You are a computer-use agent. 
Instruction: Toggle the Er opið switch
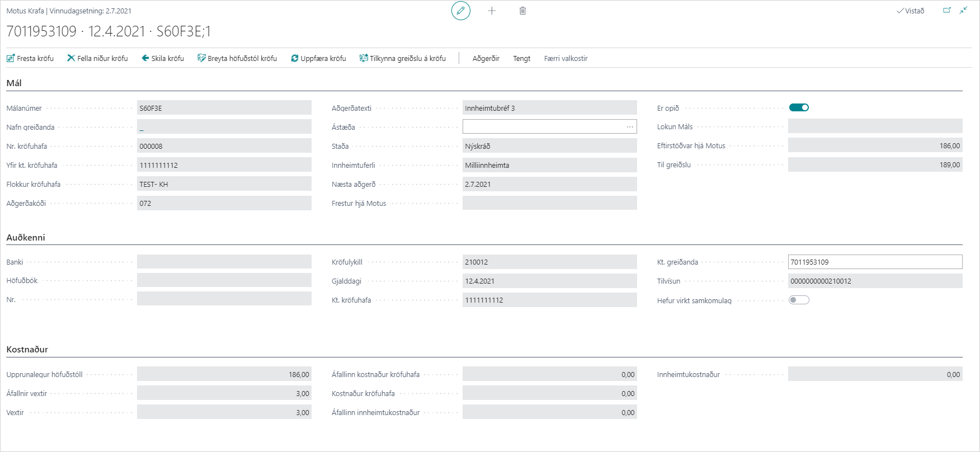pos(799,107)
